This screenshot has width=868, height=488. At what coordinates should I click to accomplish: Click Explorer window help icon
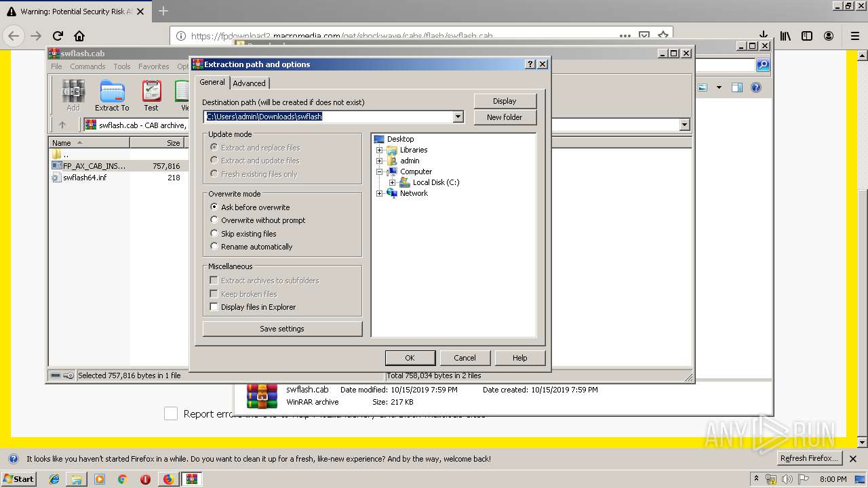point(756,87)
